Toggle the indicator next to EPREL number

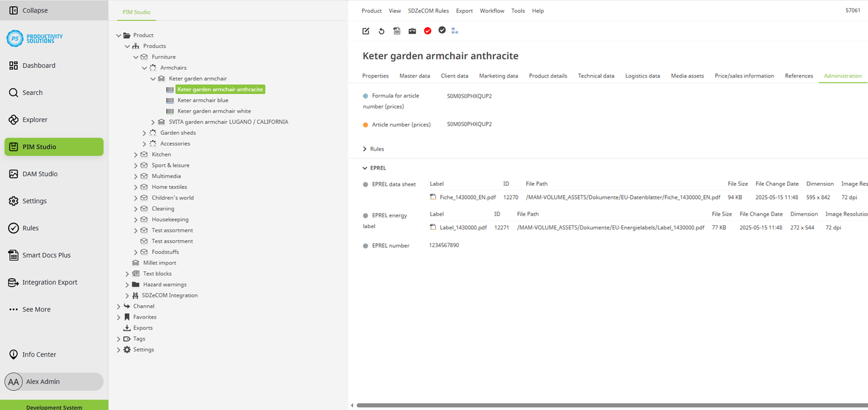(x=366, y=245)
